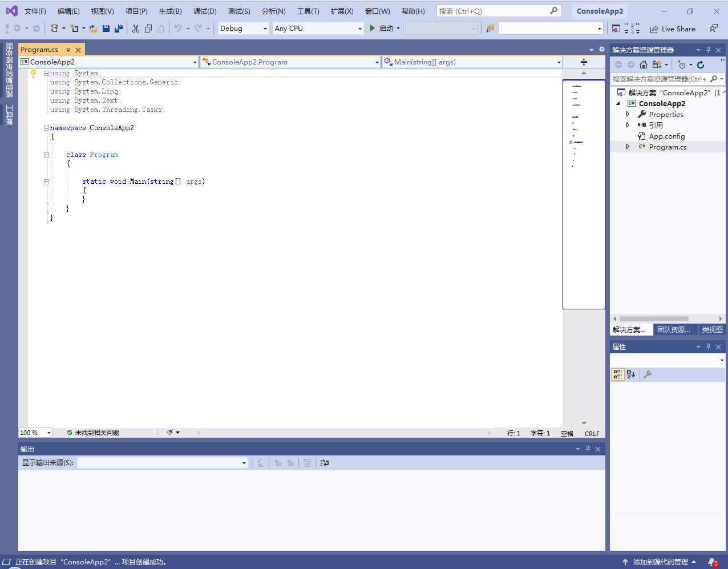Click the 添加到源代码管理 status bar button
The image size is (728, 569).
tap(660, 562)
